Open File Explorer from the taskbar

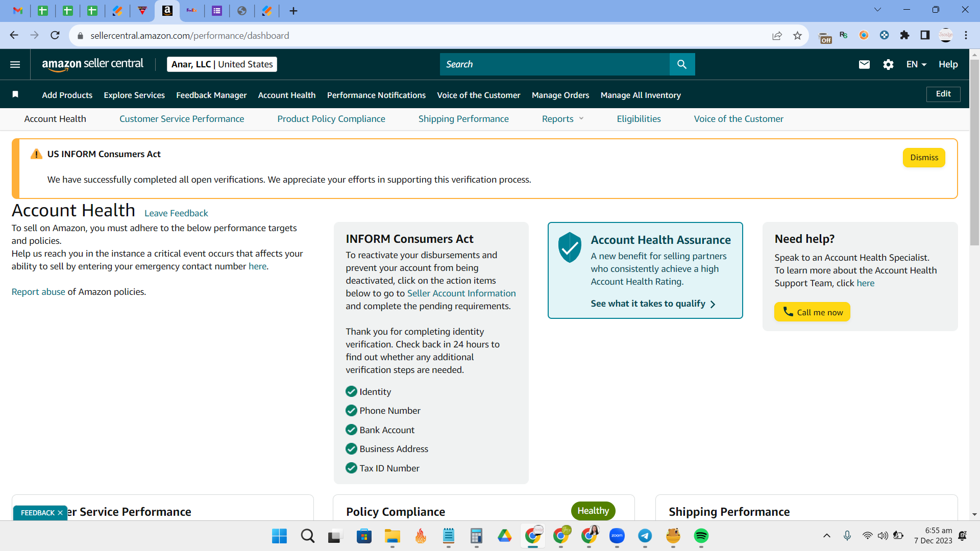tap(392, 536)
